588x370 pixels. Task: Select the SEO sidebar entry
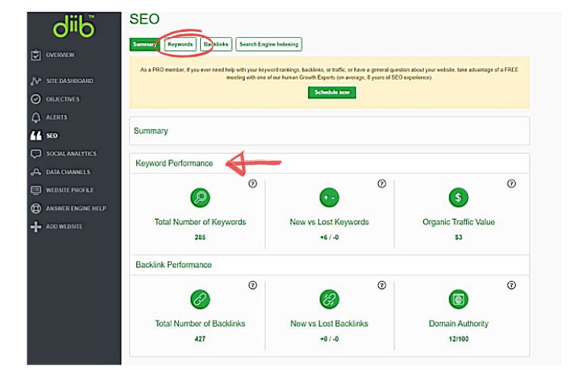click(52, 135)
